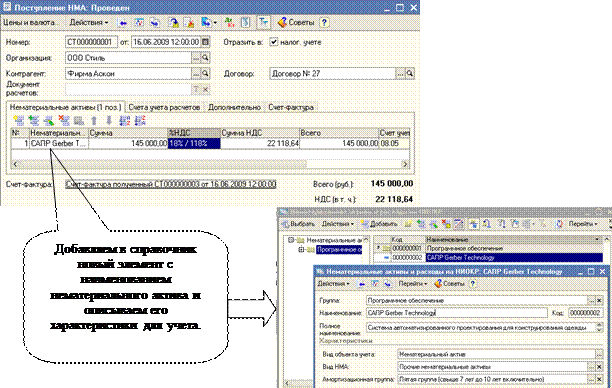Copy row icon in Нематериальные активы table toolbar
Screen dimensions: 612x388
click(34, 121)
